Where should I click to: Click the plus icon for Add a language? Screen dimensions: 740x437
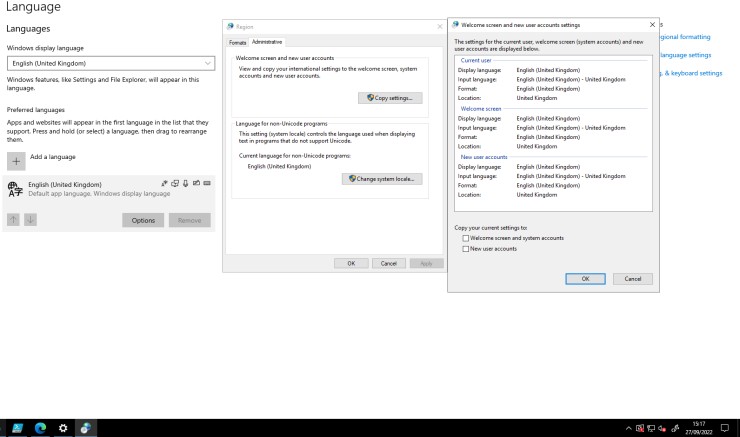(16, 160)
